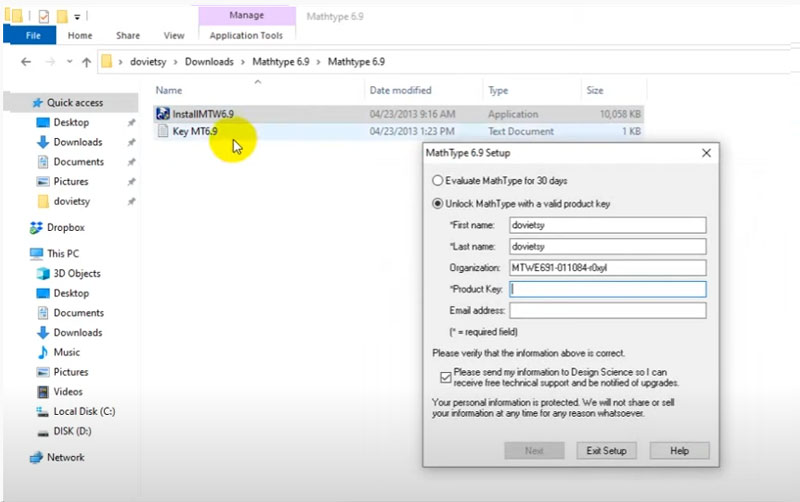800x502 pixels.
Task: Open Downloads under Quick access
Action: point(78,142)
